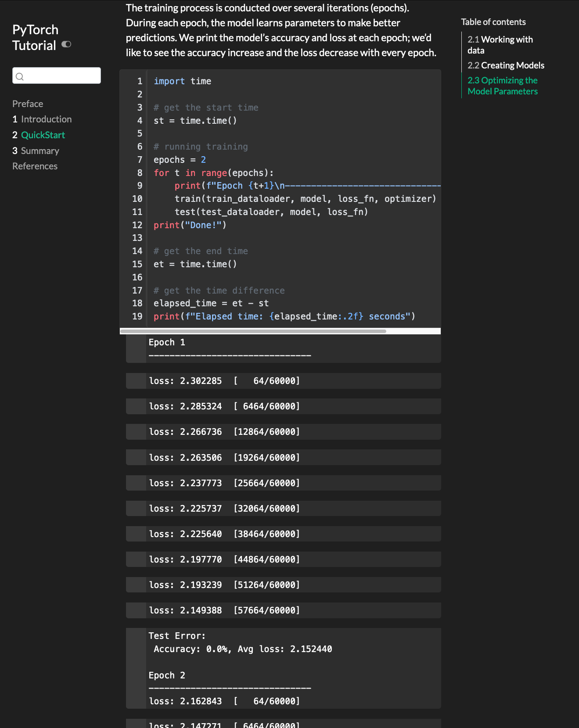This screenshot has width=579, height=728.
Task: Click the print("Done!") code line
Action: click(190, 225)
